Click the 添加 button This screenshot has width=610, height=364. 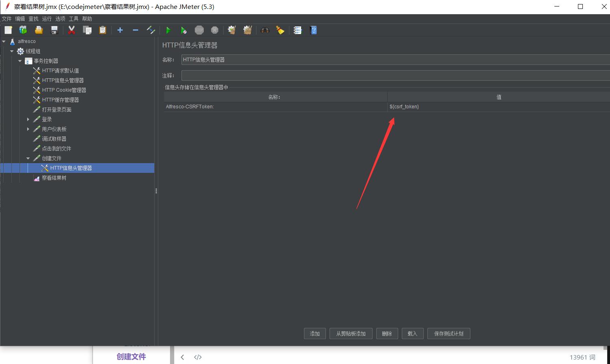coord(315,334)
